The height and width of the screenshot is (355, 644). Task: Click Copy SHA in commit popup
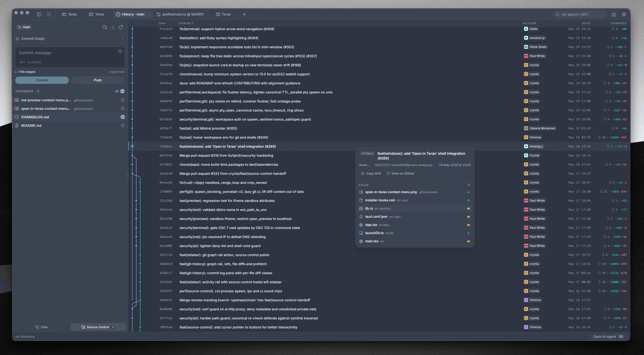tap(371, 174)
